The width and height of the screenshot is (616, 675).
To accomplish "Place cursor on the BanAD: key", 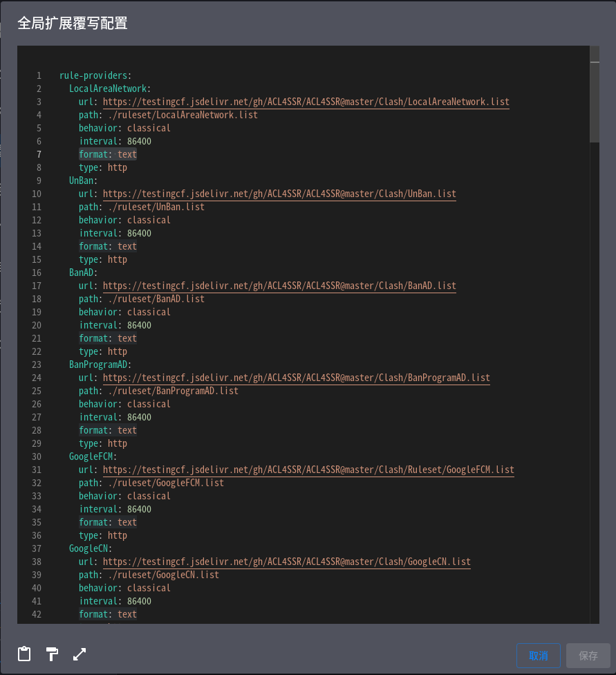I will coord(84,273).
